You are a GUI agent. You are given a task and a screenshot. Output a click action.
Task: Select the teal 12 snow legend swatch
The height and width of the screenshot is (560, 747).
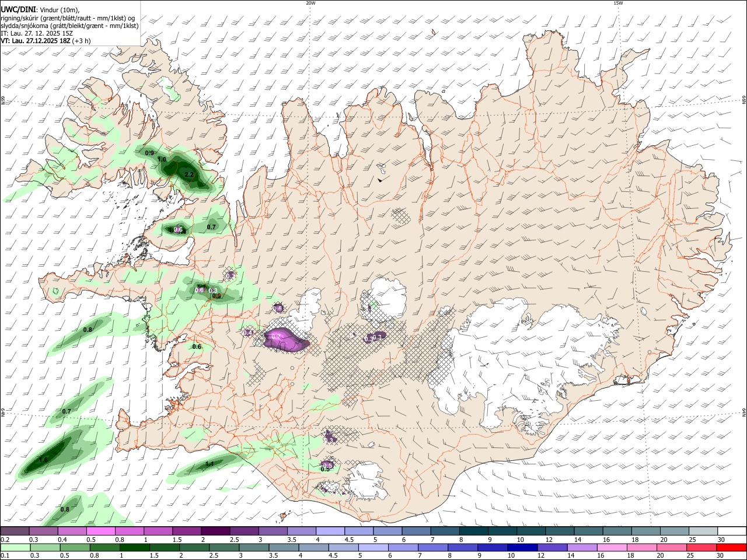tap(559, 531)
